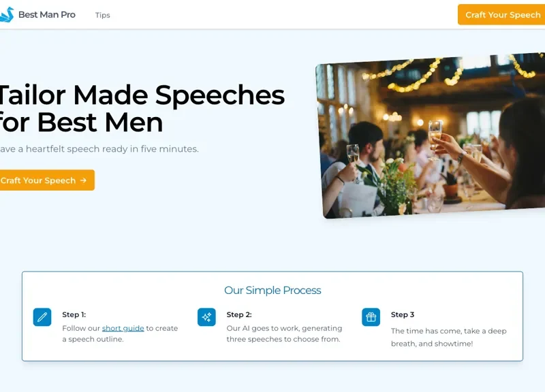Follow the short guide link

123,328
